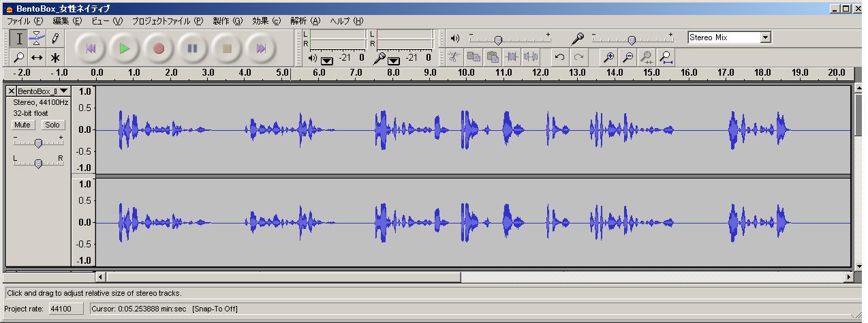Viewport: 868px width, 323px height.
Task: Click the Cut scissors icon
Action: [x=454, y=57]
